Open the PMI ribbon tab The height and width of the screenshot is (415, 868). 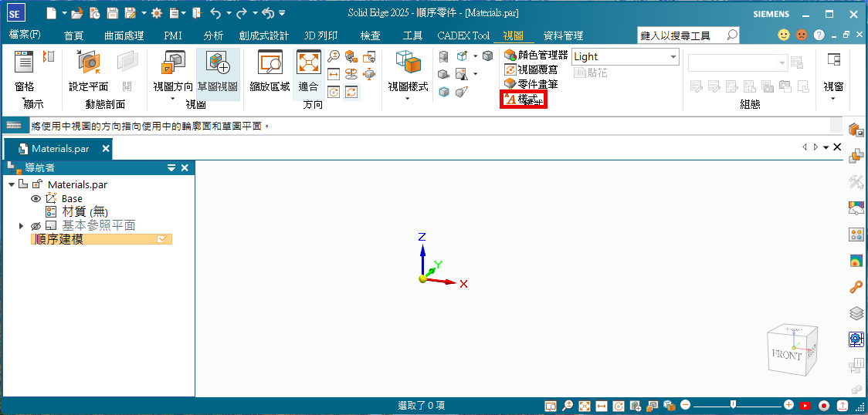(x=173, y=36)
